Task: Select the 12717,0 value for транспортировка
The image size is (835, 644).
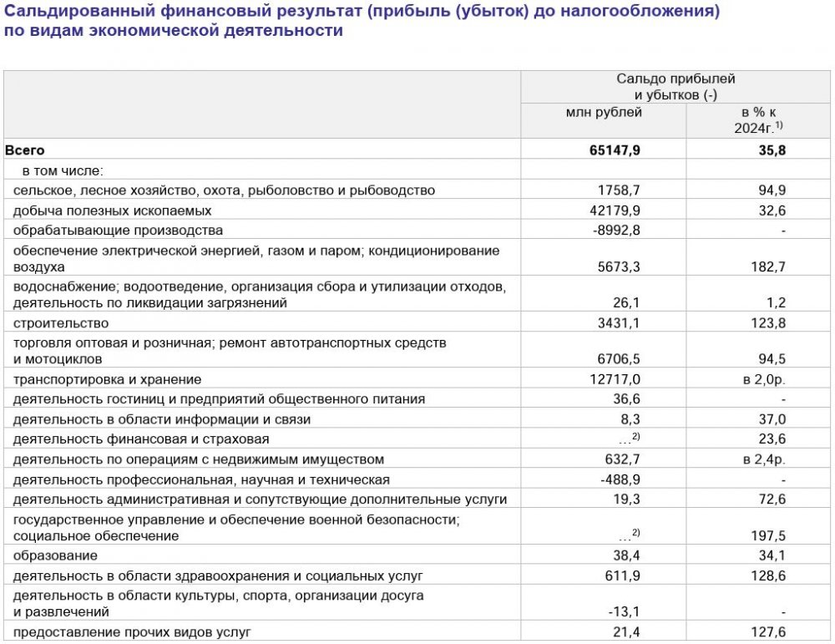Action: [x=616, y=379]
